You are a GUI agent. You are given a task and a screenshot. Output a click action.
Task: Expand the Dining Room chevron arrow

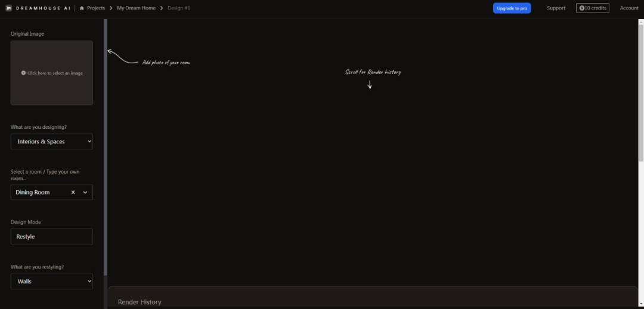pos(85,192)
